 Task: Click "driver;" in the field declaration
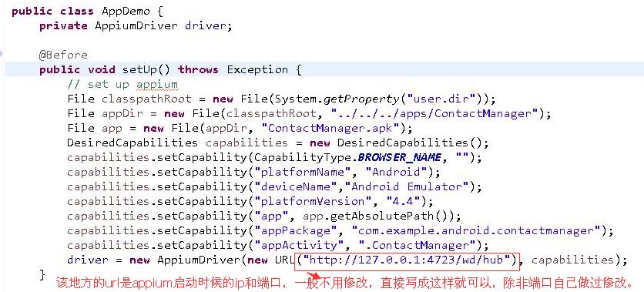(x=209, y=26)
